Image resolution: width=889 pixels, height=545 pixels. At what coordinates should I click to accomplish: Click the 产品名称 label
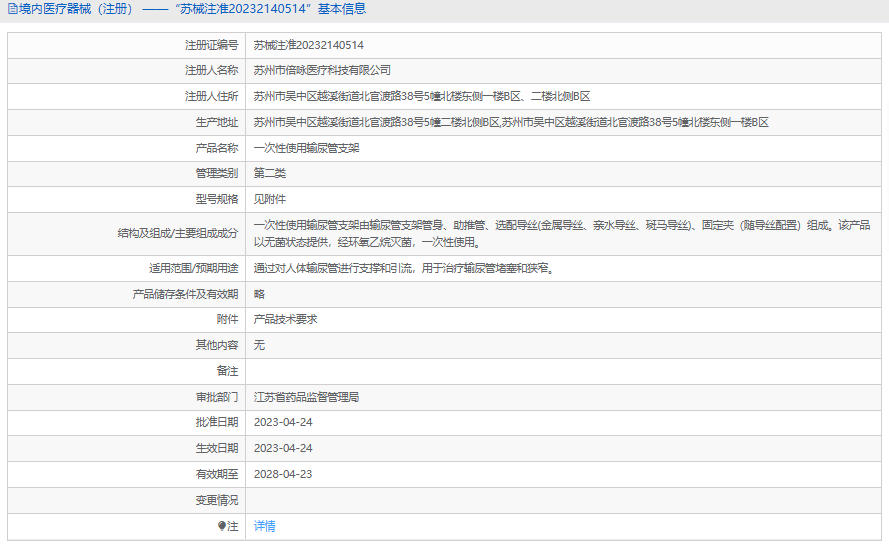click(x=217, y=149)
